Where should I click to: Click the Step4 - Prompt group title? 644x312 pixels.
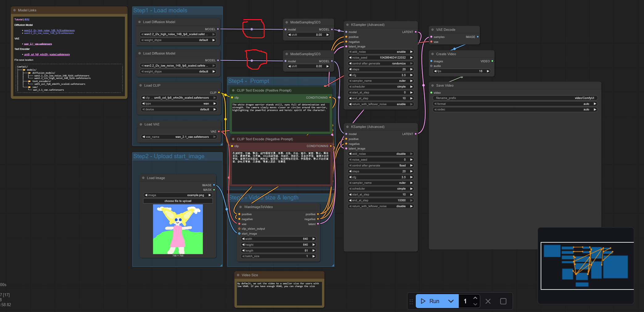[x=249, y=81]
